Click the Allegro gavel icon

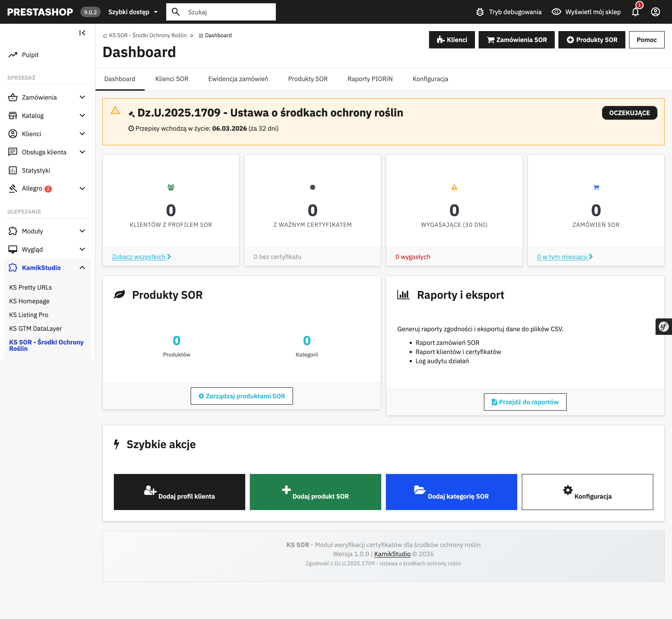(13, 189)
